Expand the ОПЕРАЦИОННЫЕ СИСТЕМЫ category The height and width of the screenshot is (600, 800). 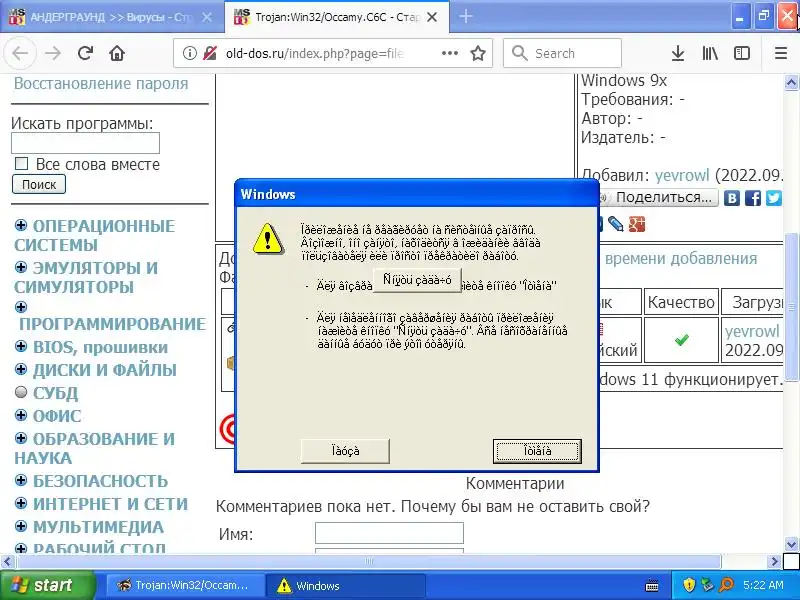tap(21, 225)
